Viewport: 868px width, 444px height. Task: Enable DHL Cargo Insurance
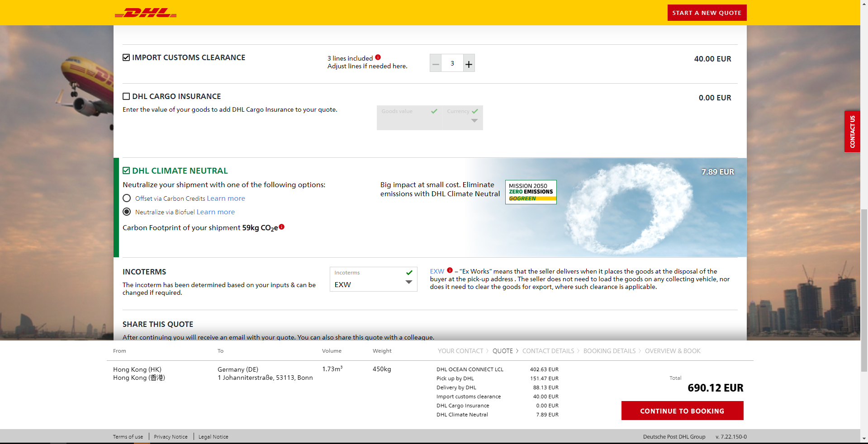pyautogui.click(x=126, y=96)
